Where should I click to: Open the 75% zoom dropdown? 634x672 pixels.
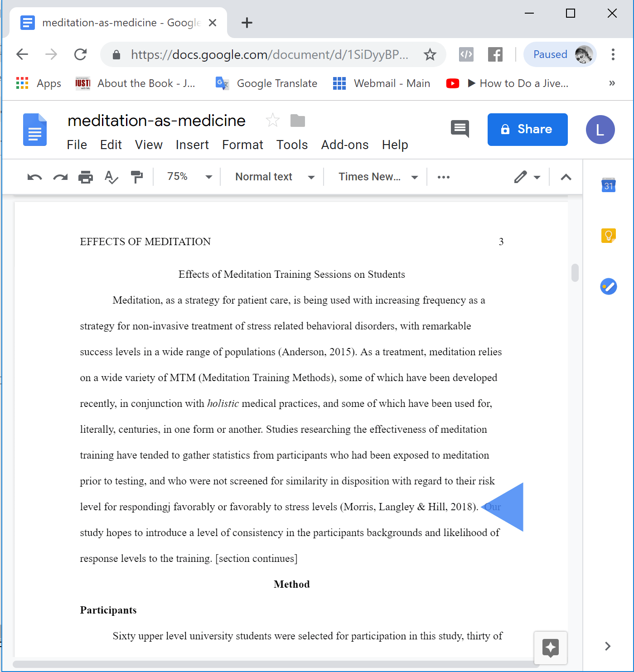coord(189,177)
